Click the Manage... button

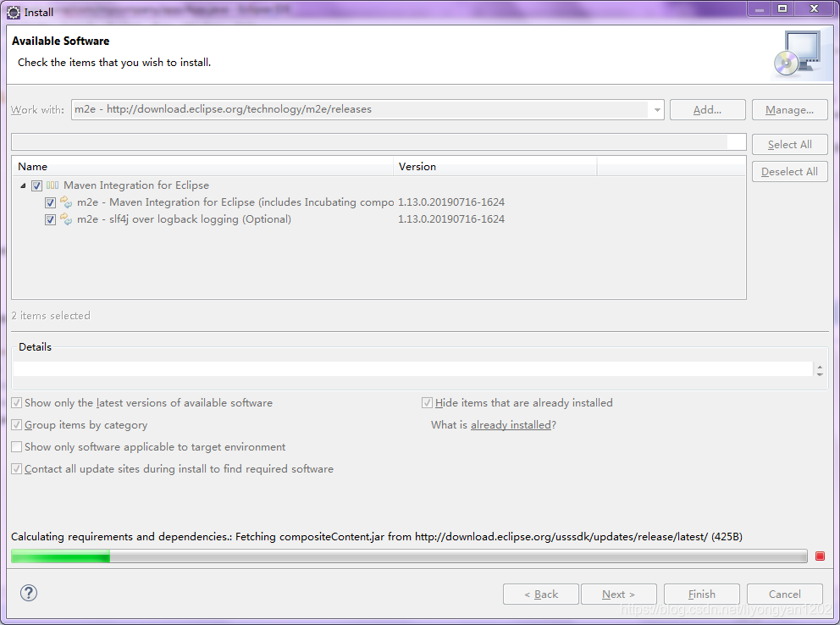click(789, 110)
